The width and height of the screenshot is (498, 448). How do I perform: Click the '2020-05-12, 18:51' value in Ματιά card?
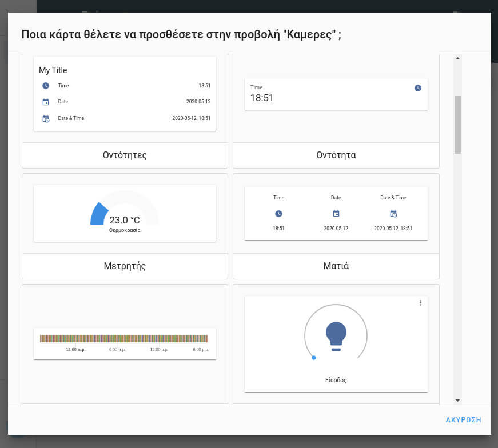click(x=393, y=229)
